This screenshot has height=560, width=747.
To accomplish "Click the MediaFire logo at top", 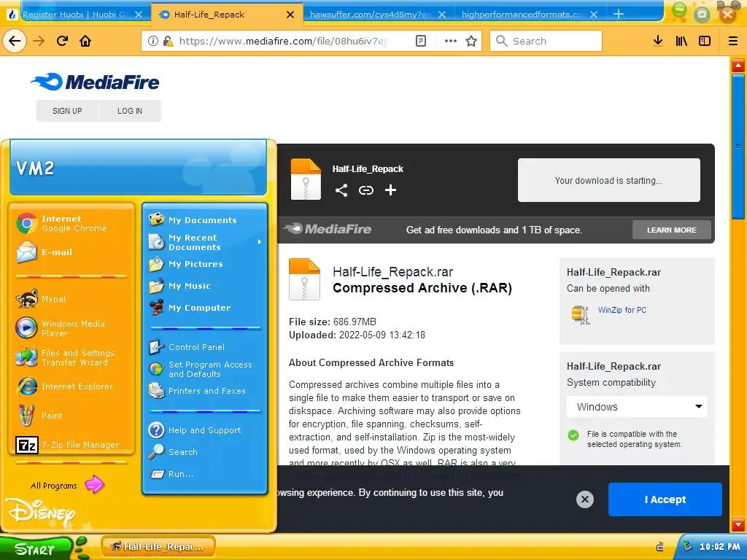I will 95,82.
